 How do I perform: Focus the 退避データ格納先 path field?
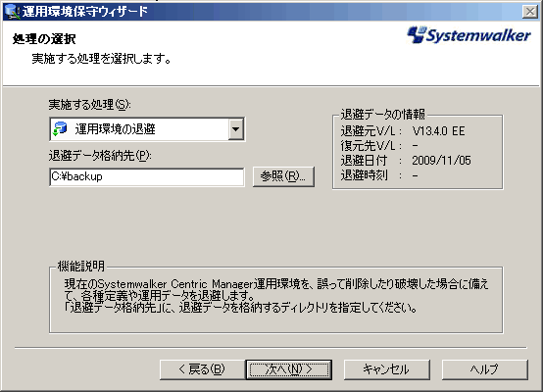point(147,177)
